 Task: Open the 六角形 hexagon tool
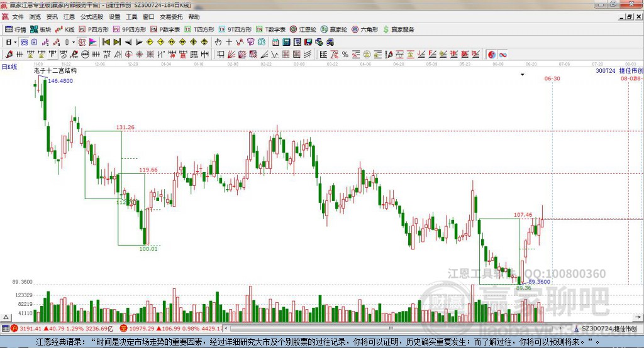coord(365,30)
